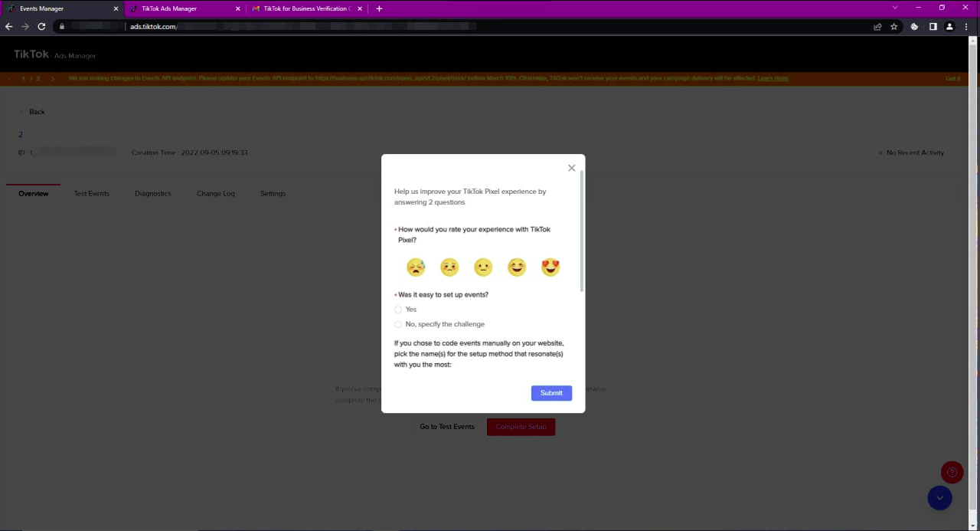Select the heart-eyes emoji rating

click(550, 267)
